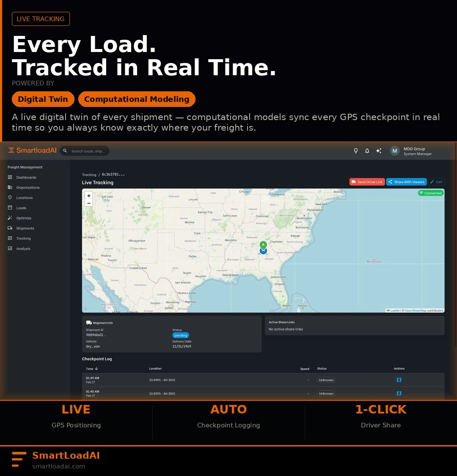Click the Status column header in checkpoint log

click(322, 369)
